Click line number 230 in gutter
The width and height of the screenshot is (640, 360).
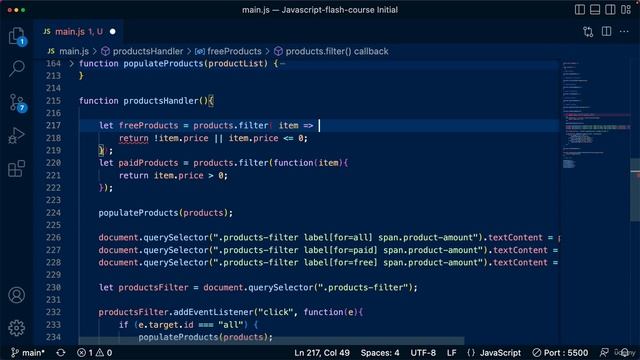tap(53, 287)
